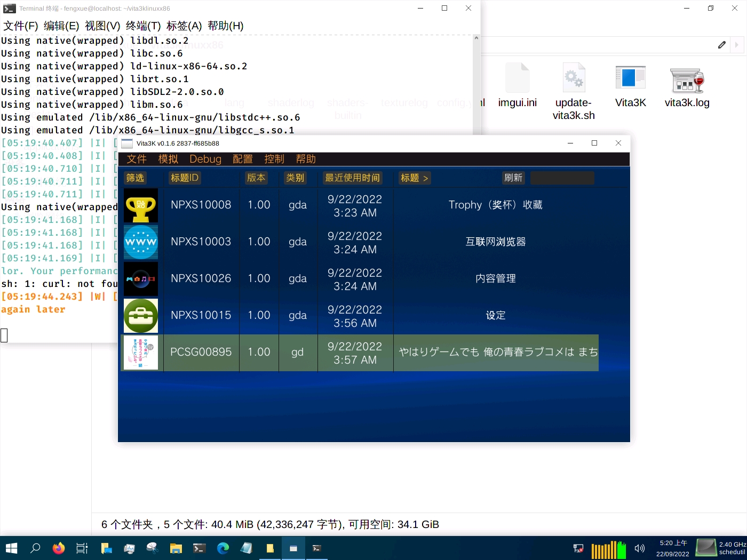747x560 pixels.
Task: Open the yellow folder file manager on taskbar
Action: pos(176,548)
